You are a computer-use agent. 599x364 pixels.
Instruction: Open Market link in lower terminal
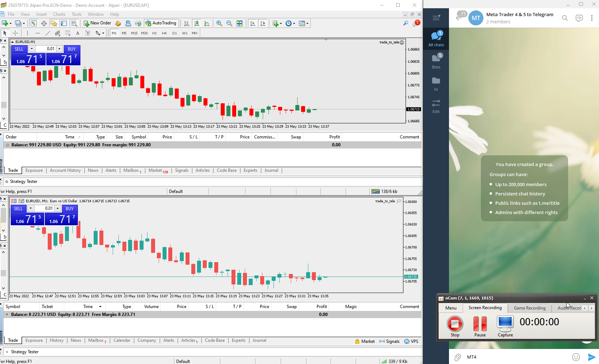365,341
